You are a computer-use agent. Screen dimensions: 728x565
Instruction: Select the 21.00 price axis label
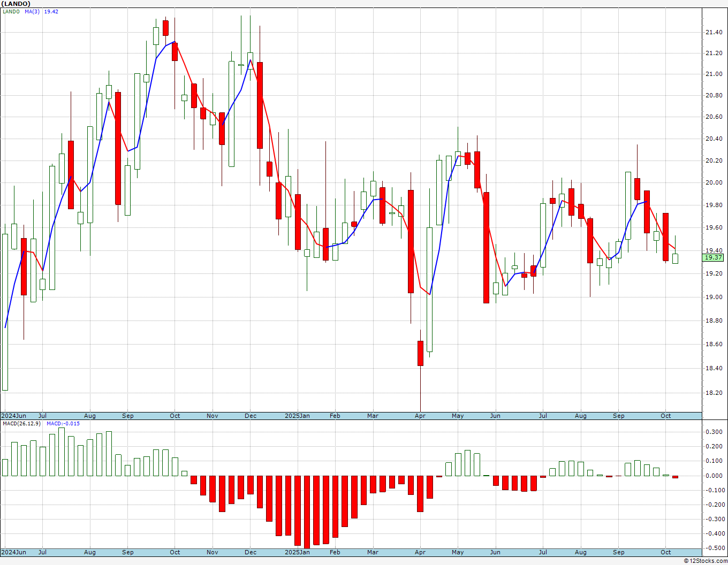coord(713,74)
